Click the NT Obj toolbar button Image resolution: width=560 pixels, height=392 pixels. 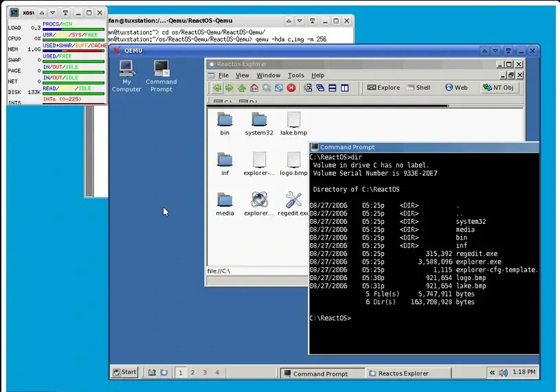click(498, 88)
